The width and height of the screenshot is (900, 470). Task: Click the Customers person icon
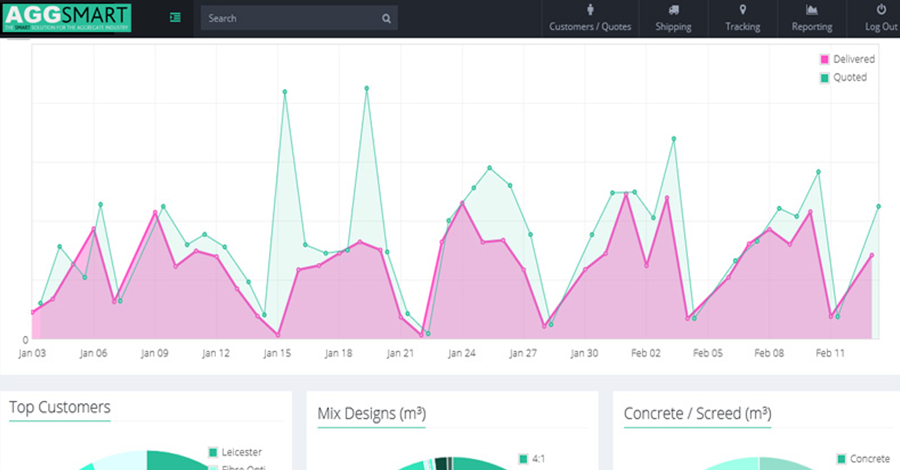click(x=590, y=9)
